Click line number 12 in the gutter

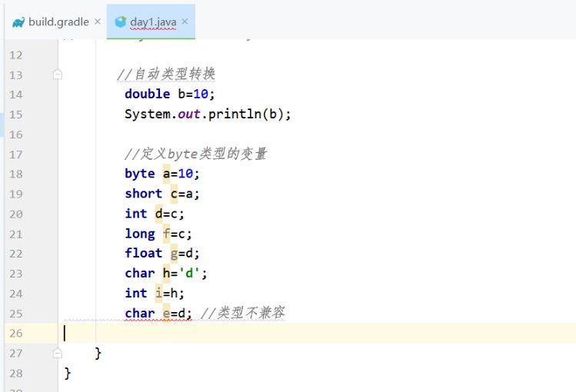pos(16,55)
